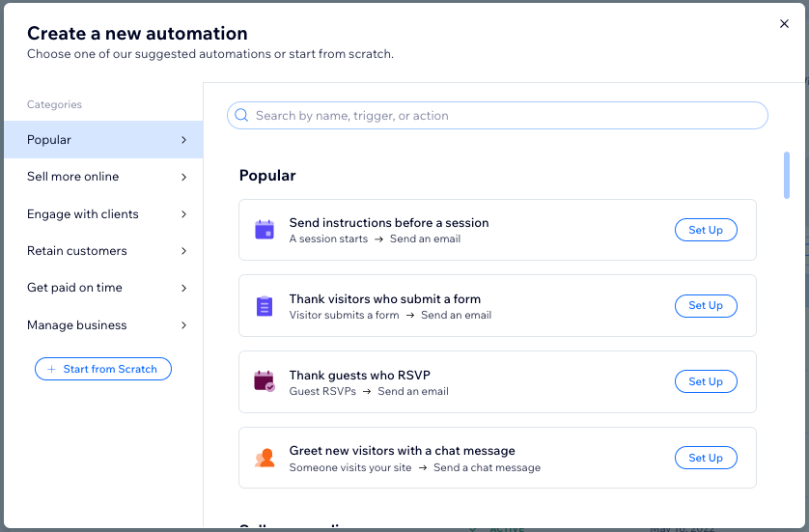Image resolution: width=809 pixels, height=532 pixels.
Task: Click the form clipboard icon
Action: tap(265, 306)
